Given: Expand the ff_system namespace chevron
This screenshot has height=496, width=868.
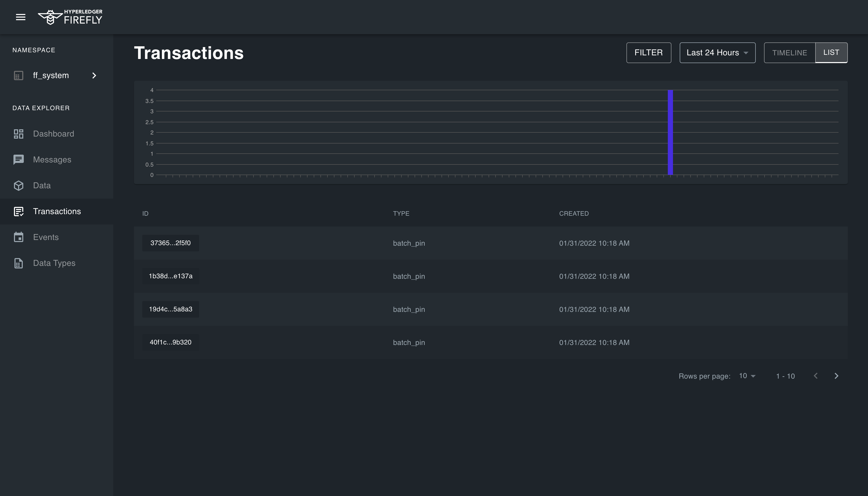Looking at the screenshot, I should point(94,75).
